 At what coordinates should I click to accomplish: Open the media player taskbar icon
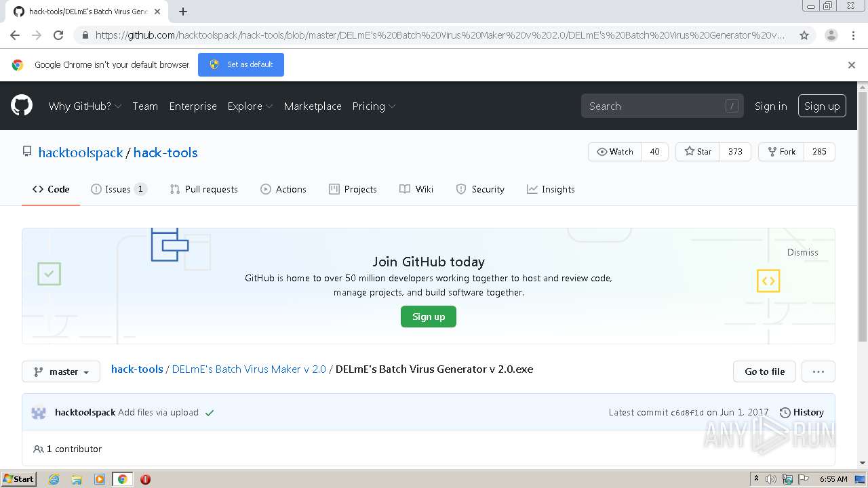[100, 479]
